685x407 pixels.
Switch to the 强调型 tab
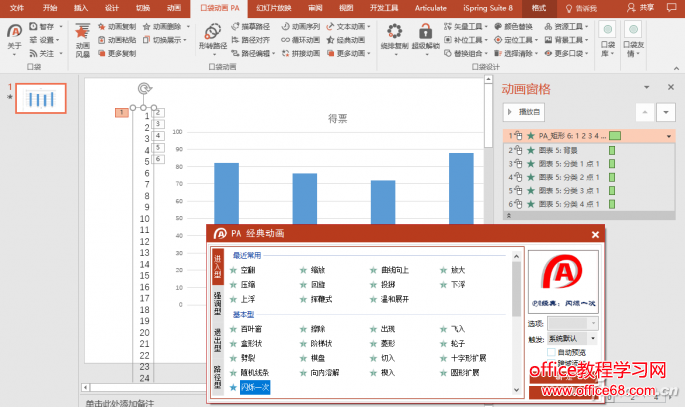218,303
